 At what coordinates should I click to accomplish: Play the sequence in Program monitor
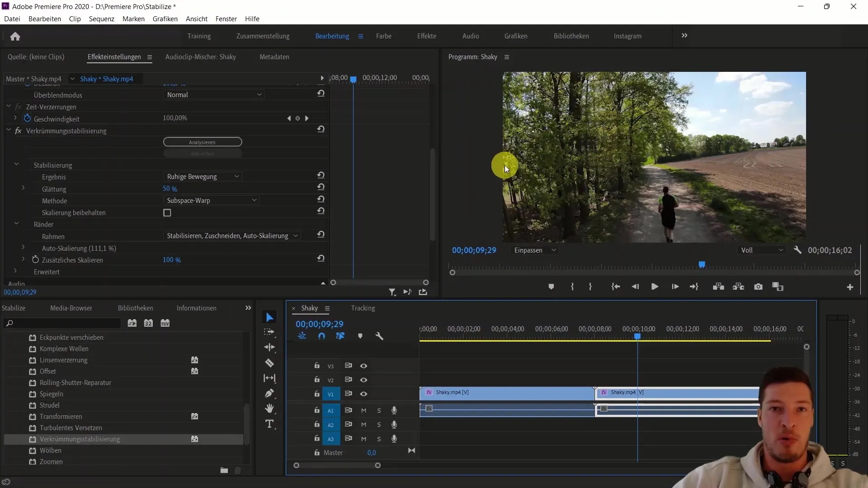click(655, 287)
